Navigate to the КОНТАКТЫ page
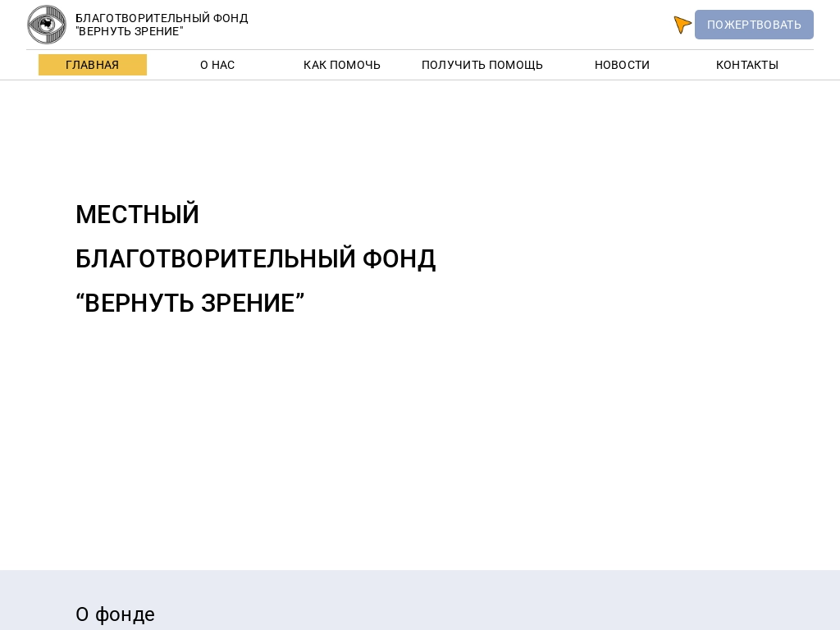This screenshot has width=840, height=630. coord(746,65)
